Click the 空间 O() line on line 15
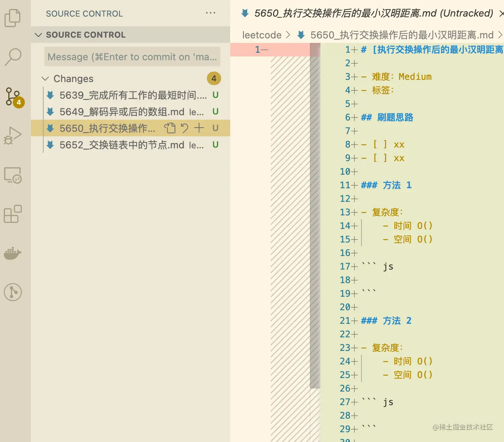 (x=408, y=239)
